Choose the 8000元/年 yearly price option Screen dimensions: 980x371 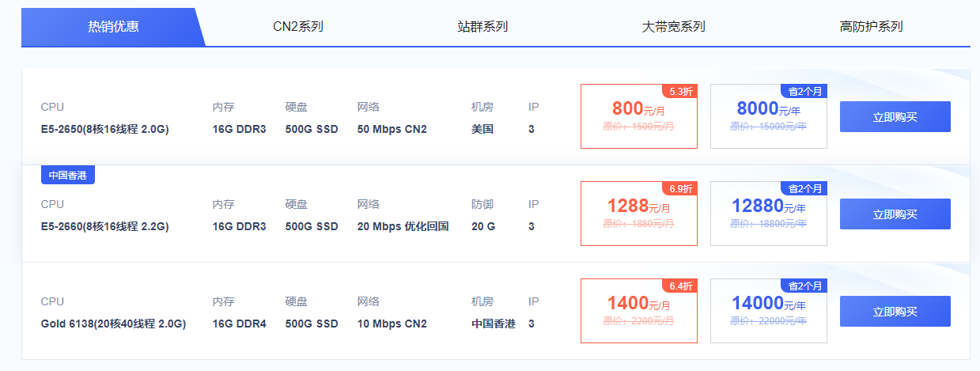click(x=769, y=116)
